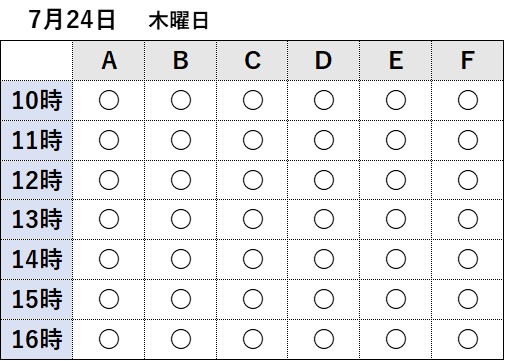Select the 10時 row label

[37, 100]
